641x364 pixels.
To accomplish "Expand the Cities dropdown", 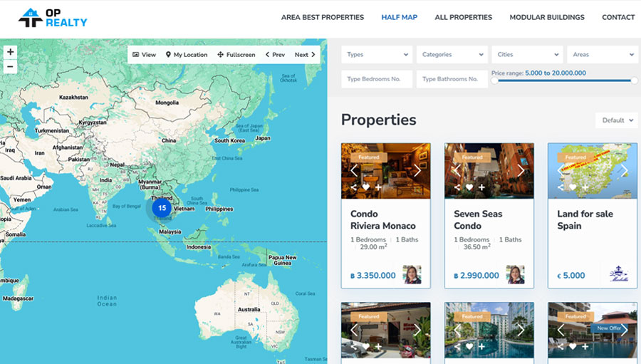I will 527,55.
